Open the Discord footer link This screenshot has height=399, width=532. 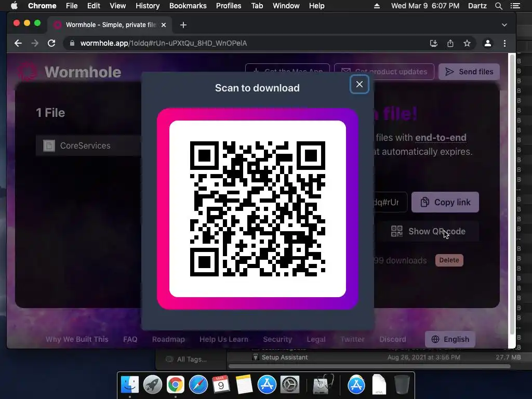point(393,339)
